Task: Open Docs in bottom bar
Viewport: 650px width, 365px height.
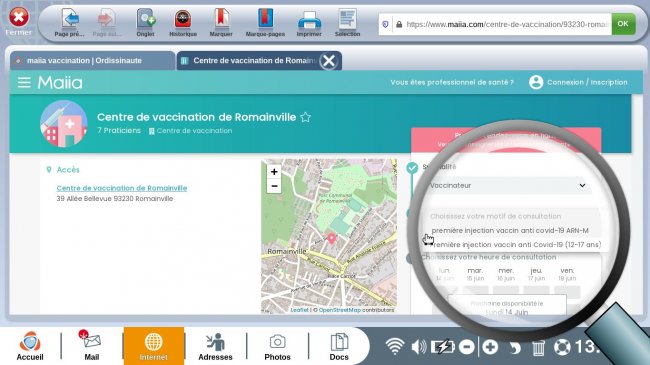Action: [339, 346]
